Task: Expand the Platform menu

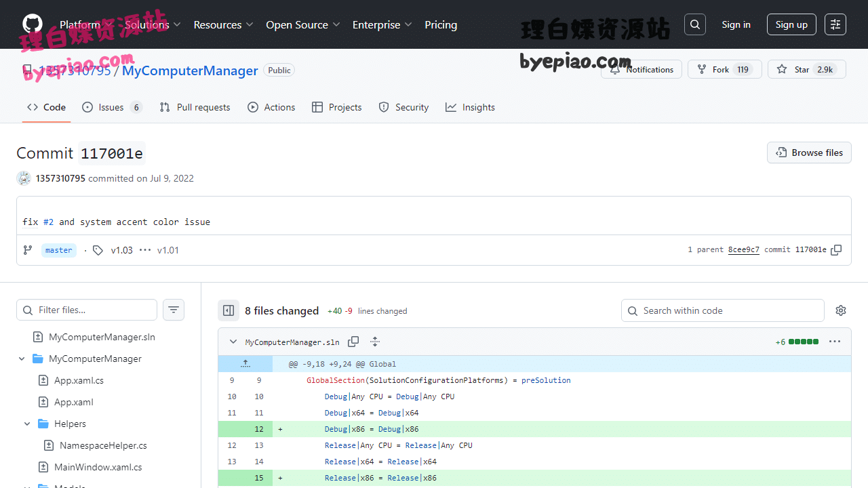Action: pos(86,24)
